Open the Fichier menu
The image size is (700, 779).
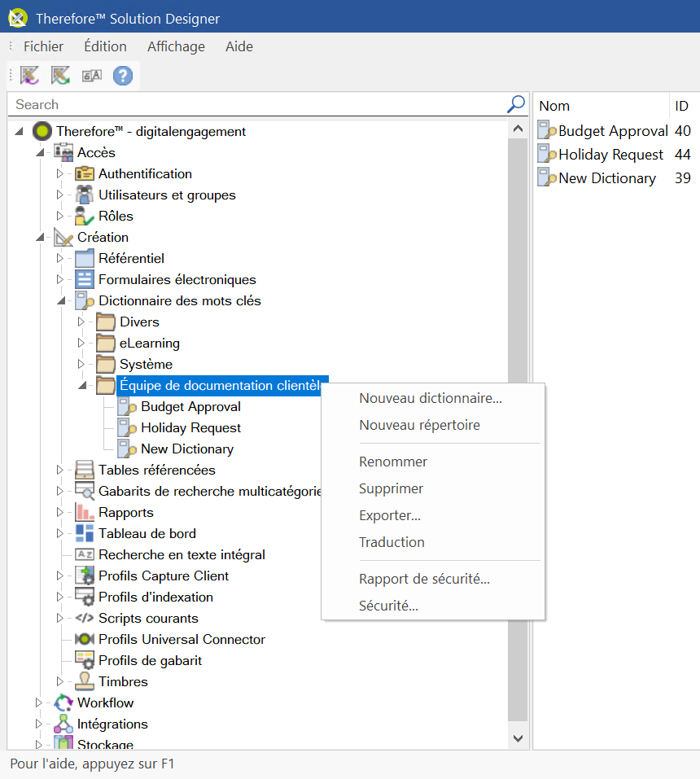42,46
